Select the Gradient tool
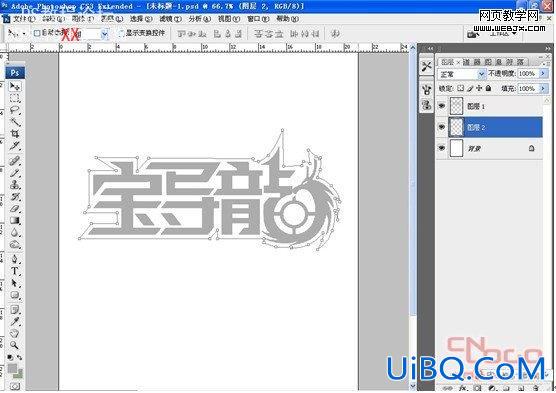 coord(15,221)
